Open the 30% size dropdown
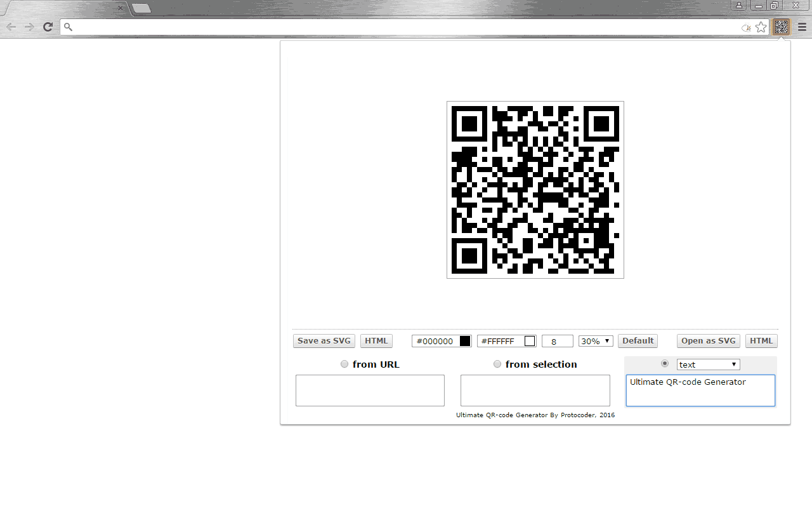This screenshot has height=508, width=812. (596, 341)
